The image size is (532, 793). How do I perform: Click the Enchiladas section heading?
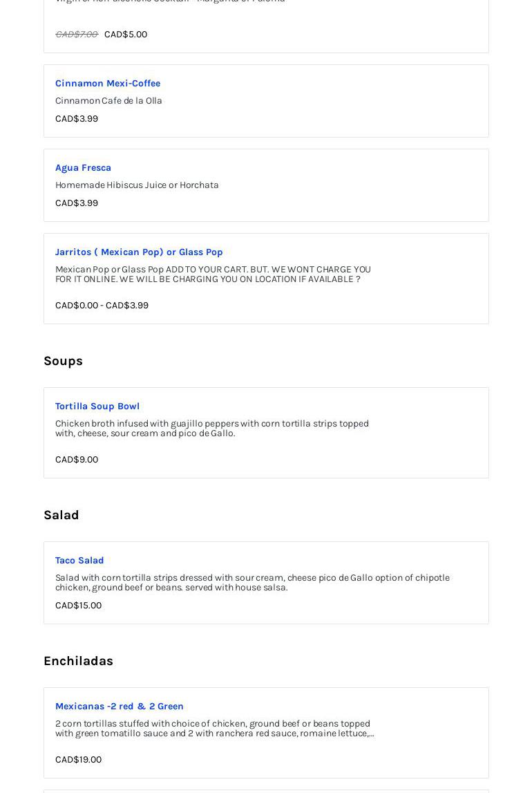(x=78, y=661)
